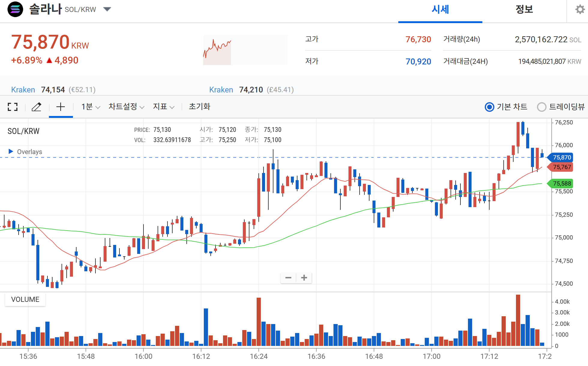Select the pencil drawing tool
The image size is (588, 366).
(x=36, y=107)
